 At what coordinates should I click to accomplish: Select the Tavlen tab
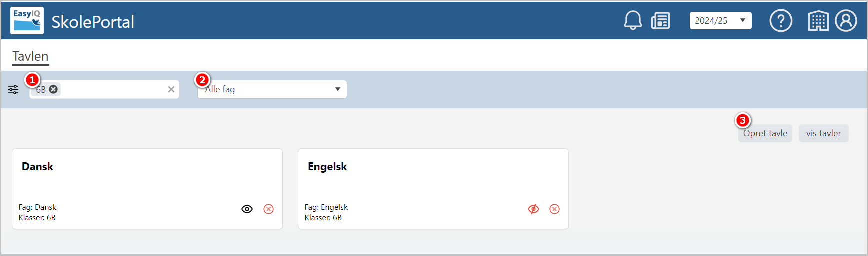pos(30,56)
